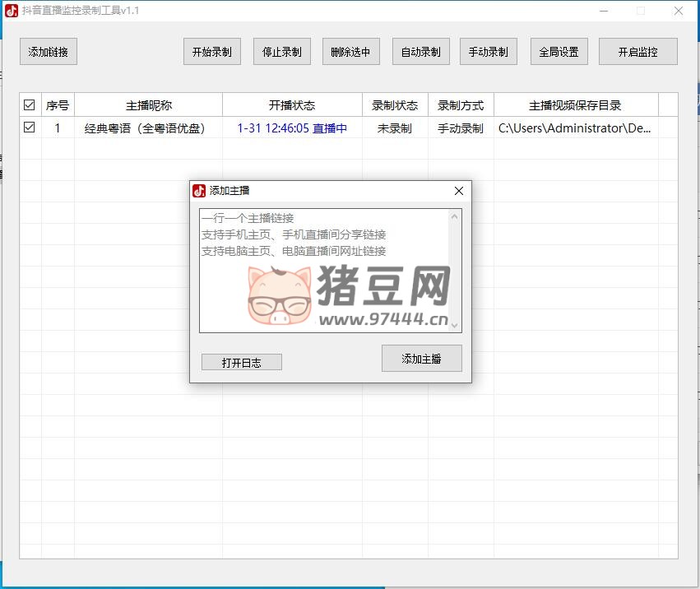Screen dimensions: 700x589
Task: Open 全局设置 settings
Action: coord(559,52)
